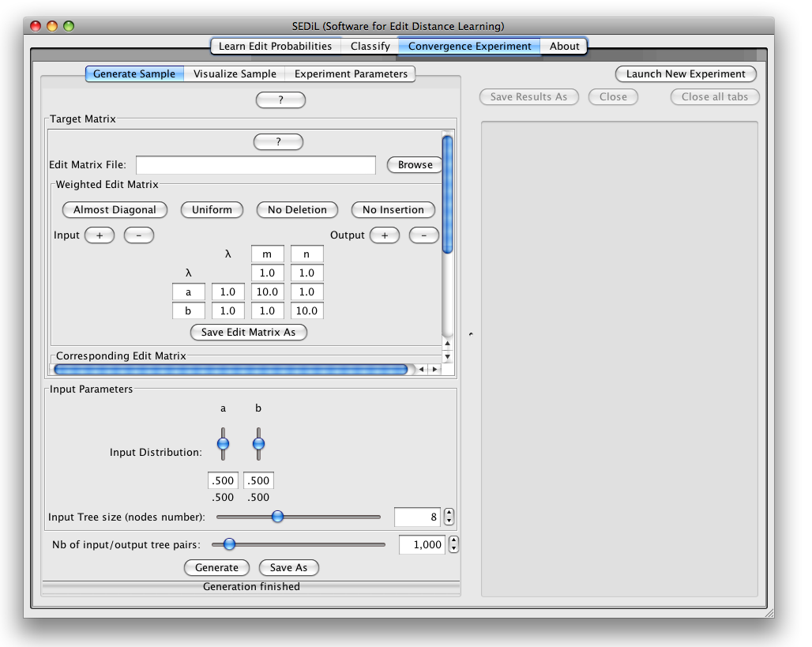Click the Input plus button
The image size is (812, 647).
click(100, 235)
